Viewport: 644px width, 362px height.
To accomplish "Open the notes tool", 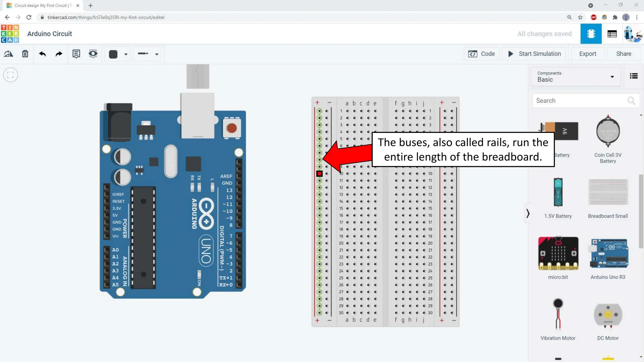I will tap(76, 54).
